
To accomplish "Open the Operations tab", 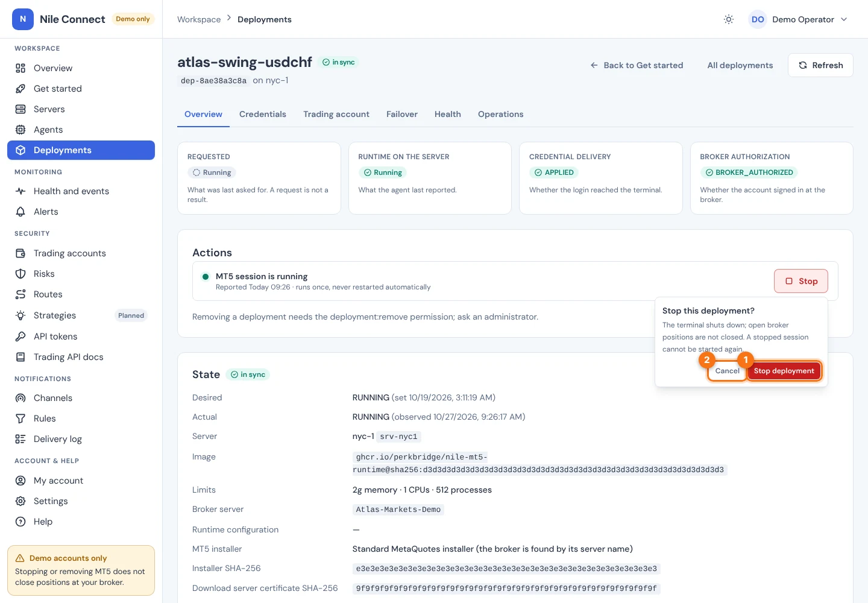I will pos(501,114).
